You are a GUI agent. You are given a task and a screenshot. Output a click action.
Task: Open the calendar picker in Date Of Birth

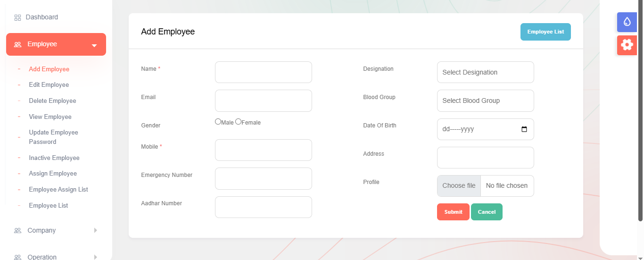(x=524, y=129)
